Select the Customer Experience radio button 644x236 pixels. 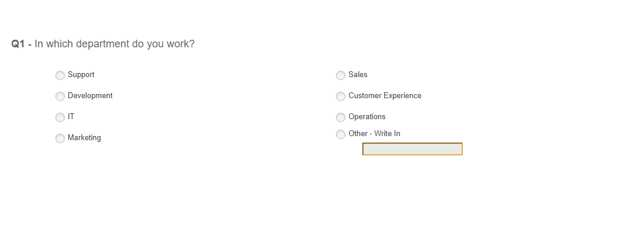[341, 96]
